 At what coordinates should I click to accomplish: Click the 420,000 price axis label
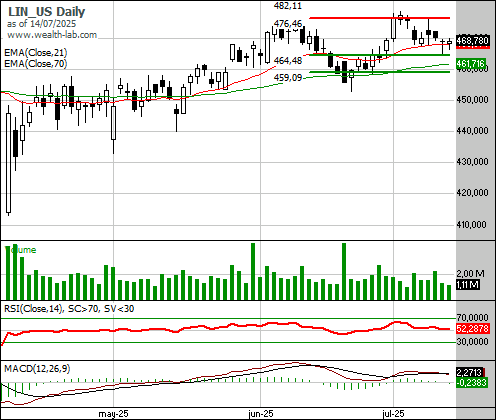(472, 193)
